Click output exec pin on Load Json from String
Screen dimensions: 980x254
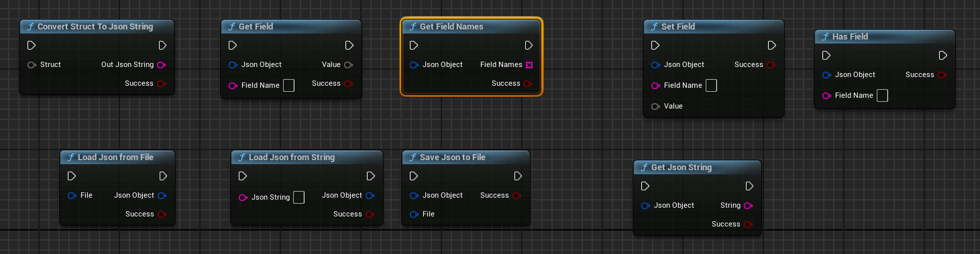coord(370,176)
